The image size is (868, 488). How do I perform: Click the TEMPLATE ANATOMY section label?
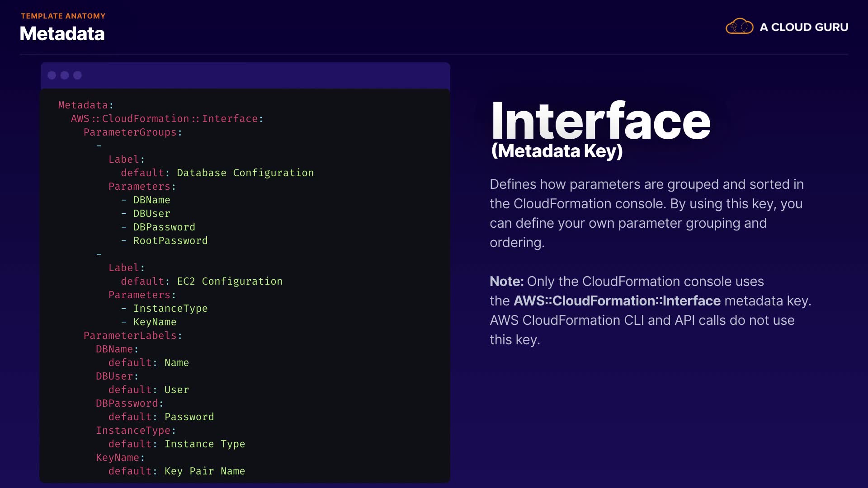[63, 16]
